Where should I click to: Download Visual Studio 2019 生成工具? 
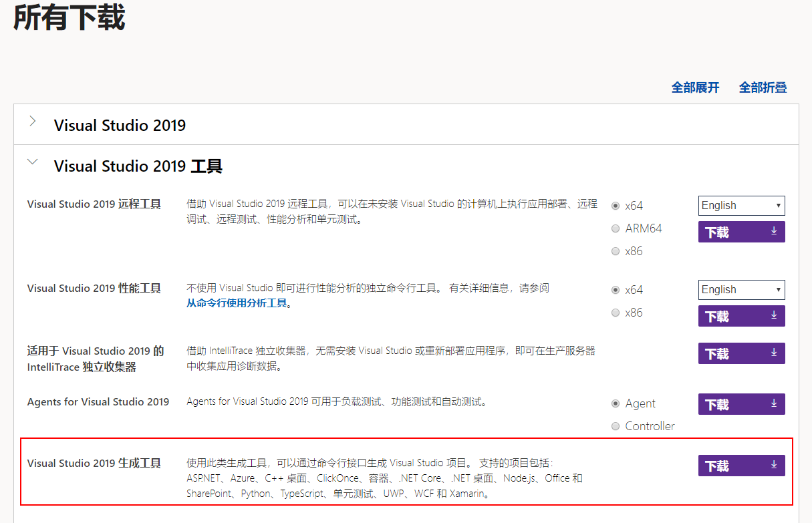pyautogui.click(x=741, y=466)
